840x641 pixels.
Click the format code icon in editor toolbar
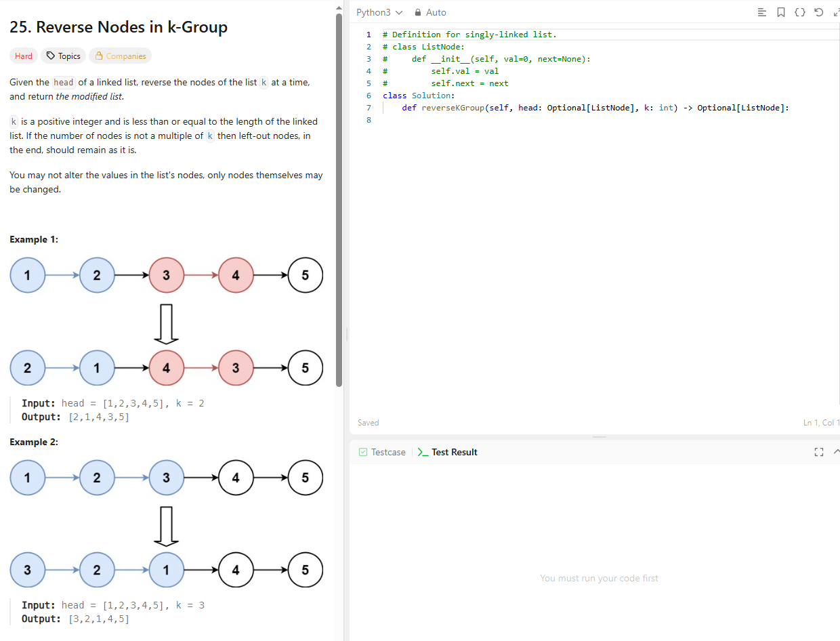[x=762, y=12]
